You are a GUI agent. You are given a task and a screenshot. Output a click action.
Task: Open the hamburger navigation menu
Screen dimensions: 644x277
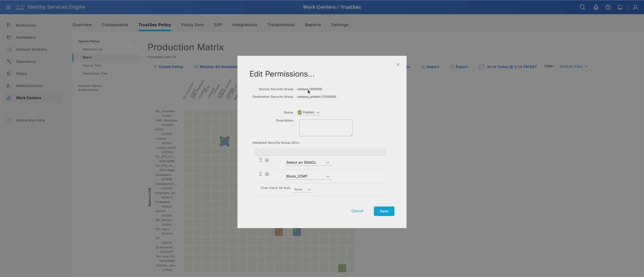coord(9,7)
